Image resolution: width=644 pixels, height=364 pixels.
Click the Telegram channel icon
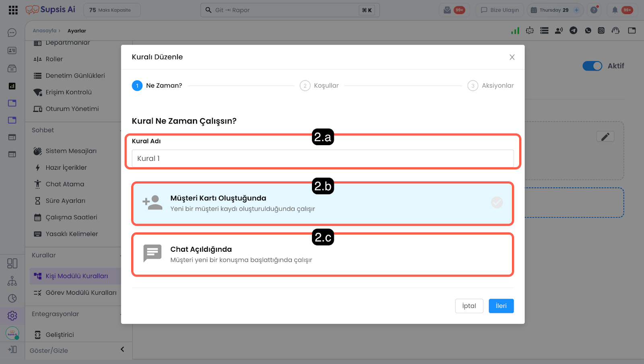point(573,31)
